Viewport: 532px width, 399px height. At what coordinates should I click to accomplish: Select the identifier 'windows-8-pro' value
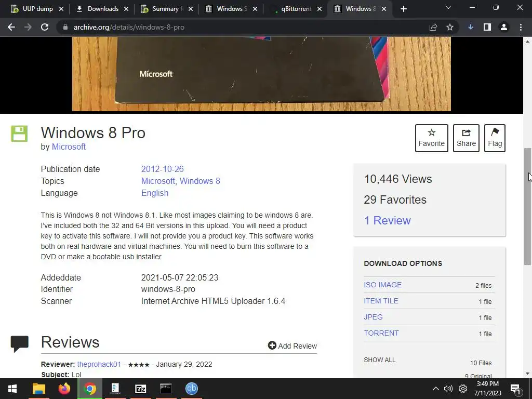tap(168, 289)
